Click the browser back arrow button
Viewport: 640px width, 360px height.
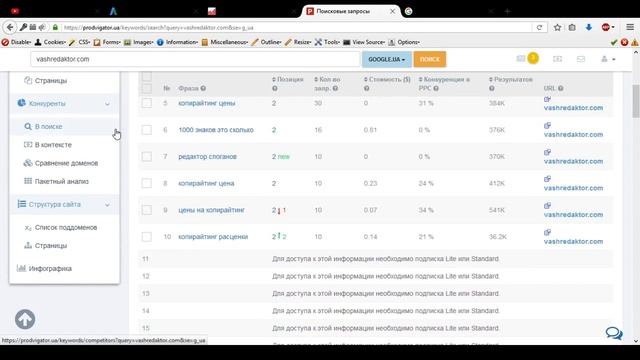(x=10, y=27)
